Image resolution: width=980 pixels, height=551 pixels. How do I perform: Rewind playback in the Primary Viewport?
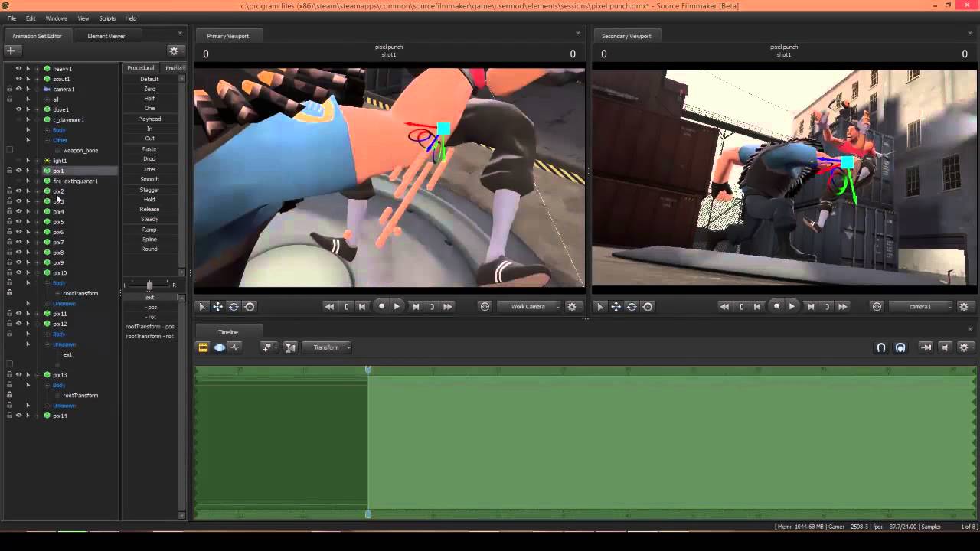(329, 306)
